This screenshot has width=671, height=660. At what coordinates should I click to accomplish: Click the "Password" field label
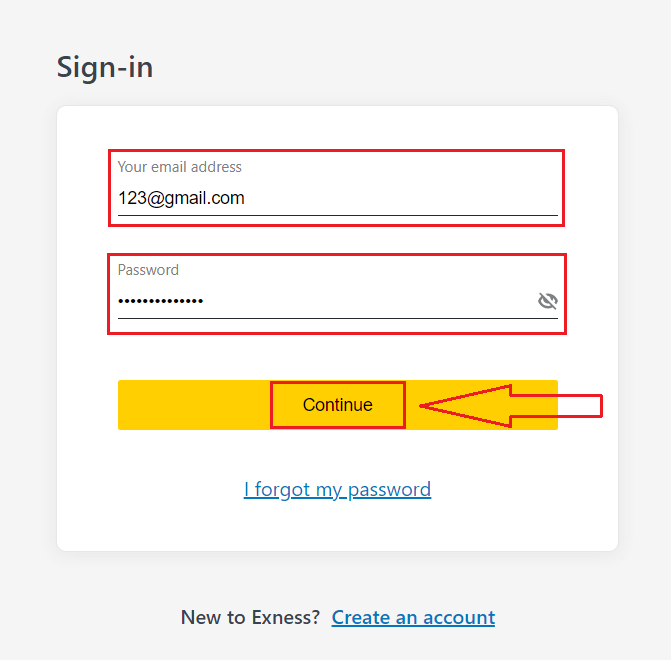tap(148, 269)
